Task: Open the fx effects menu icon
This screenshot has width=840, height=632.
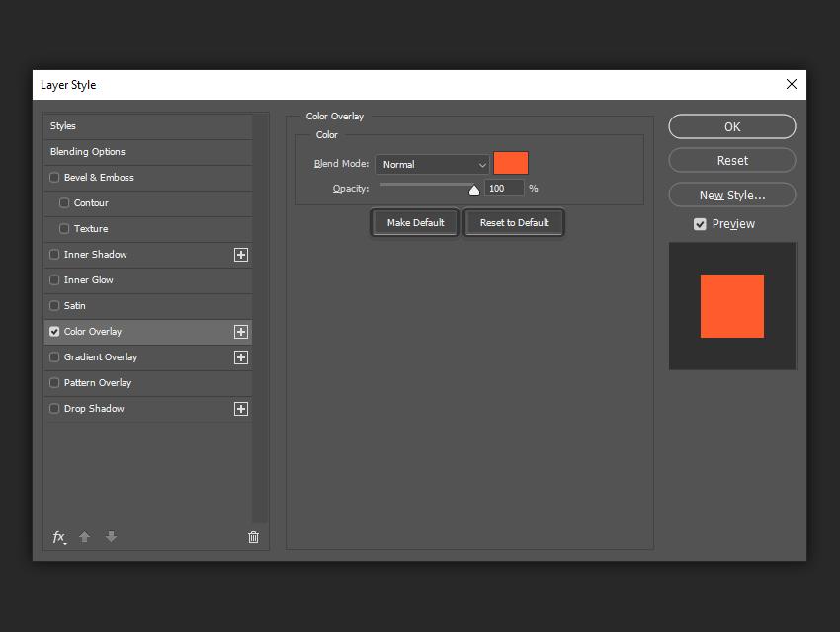Action: [x=59, y=537]
